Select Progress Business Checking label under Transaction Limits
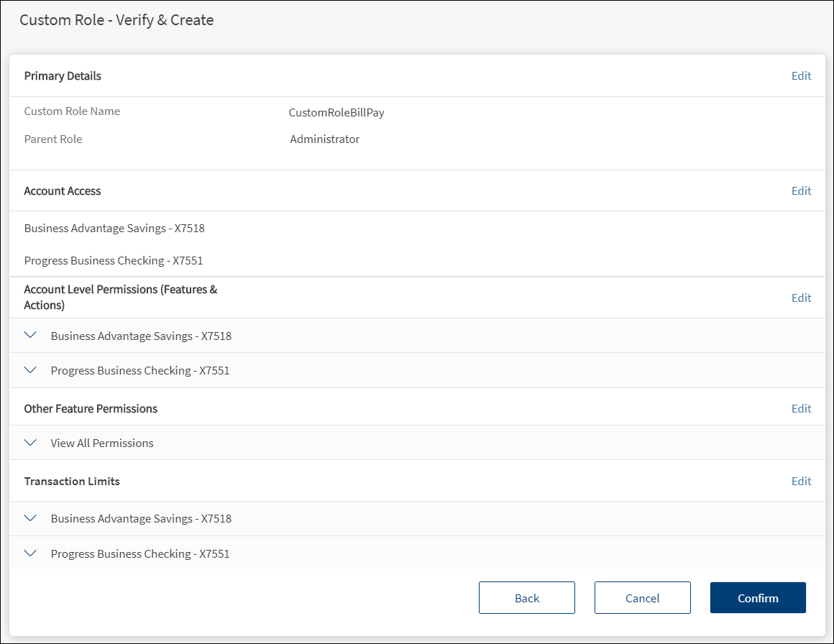The height and width of the screenshot is (644, 834). coord(140,554)
